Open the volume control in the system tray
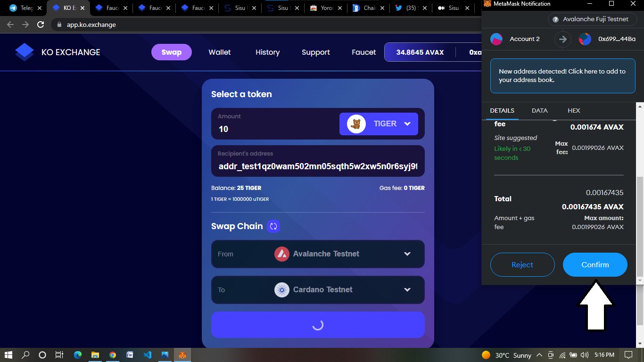Image resolution: width=644 pixels, height=362 pixels. (x=585, y=355)
